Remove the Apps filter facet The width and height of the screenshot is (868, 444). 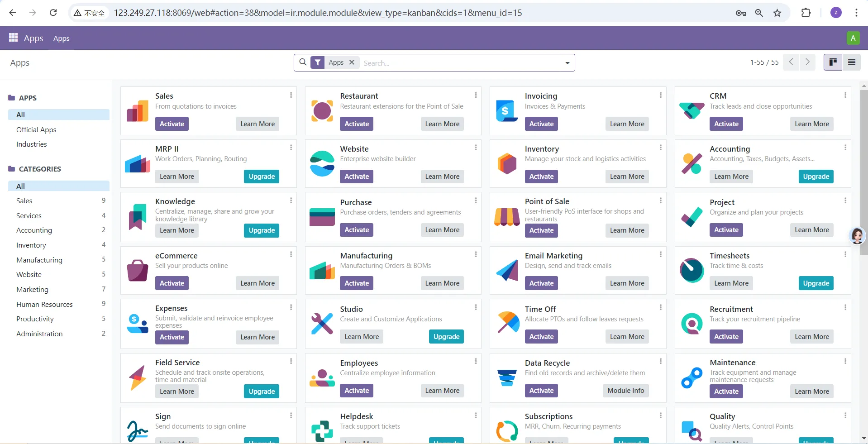coord(352,62)
